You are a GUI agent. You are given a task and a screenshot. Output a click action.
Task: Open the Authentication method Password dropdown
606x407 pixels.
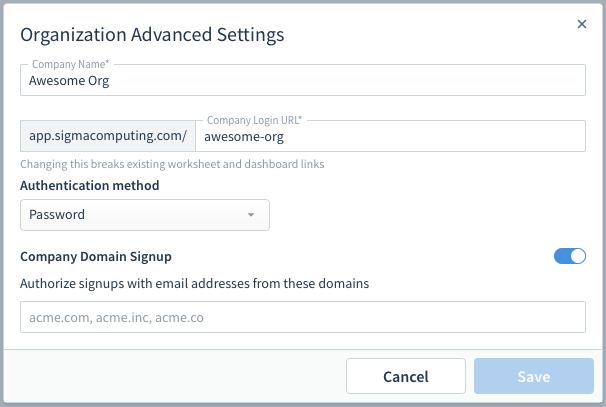pyautogui.click(x=145, y=215)
